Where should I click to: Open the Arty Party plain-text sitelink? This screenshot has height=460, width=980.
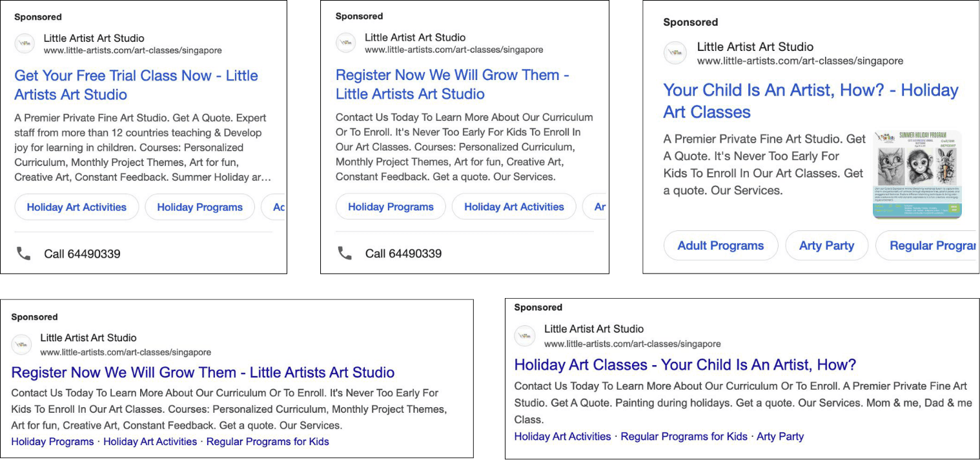[780, 437]
